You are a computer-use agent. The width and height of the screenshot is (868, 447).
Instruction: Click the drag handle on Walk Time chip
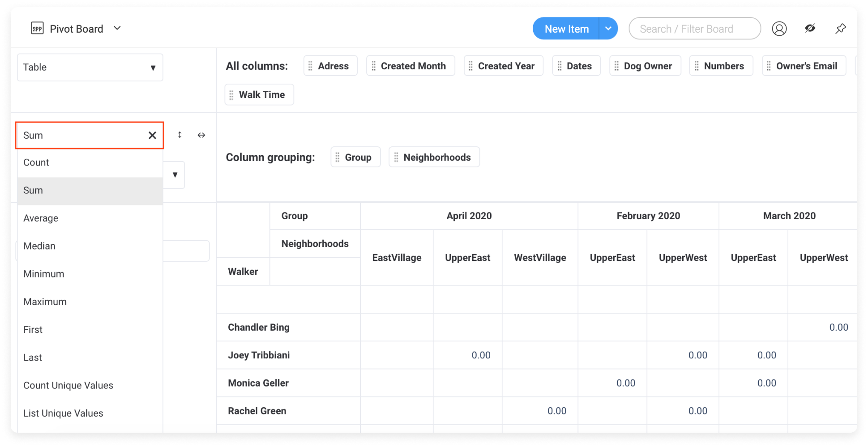pyautogui.click(x=231, y=95)
